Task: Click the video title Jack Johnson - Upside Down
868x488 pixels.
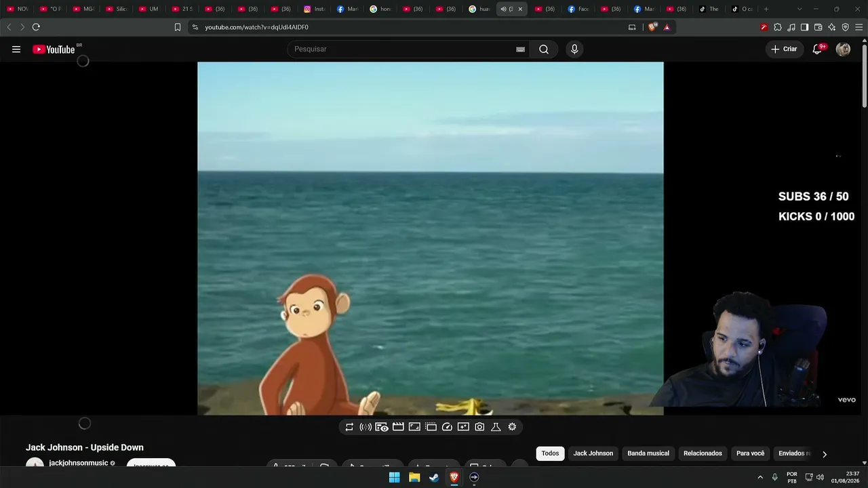Action: (x=85, y=447)
